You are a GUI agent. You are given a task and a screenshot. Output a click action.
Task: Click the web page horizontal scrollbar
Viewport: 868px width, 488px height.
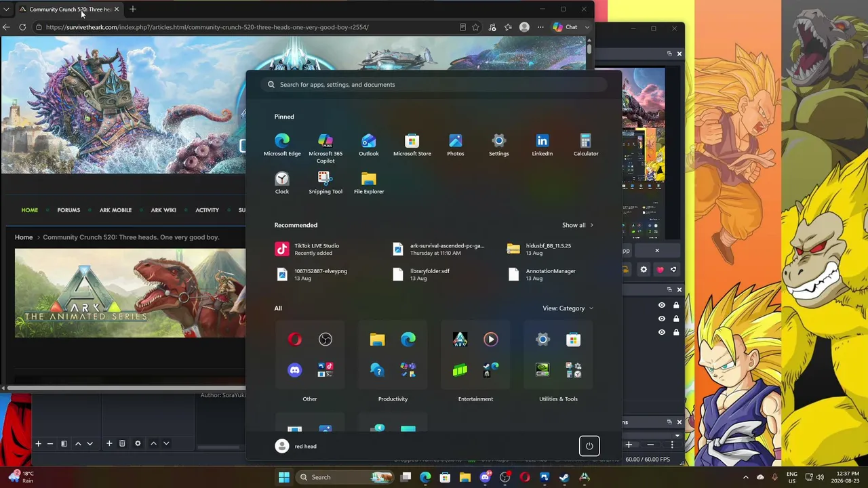(x=125, y=388)
